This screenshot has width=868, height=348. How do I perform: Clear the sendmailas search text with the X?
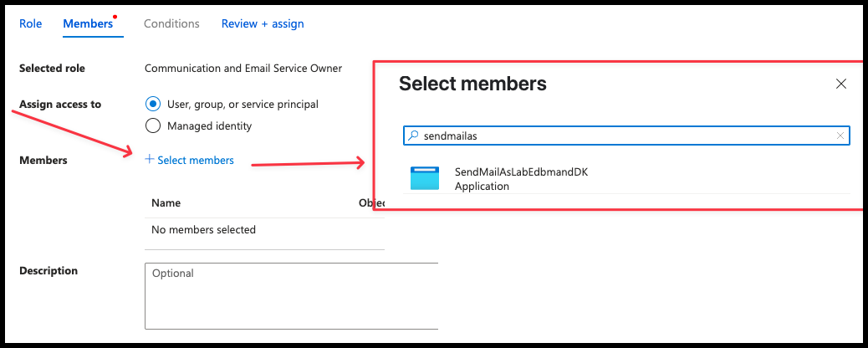[840, 136]
